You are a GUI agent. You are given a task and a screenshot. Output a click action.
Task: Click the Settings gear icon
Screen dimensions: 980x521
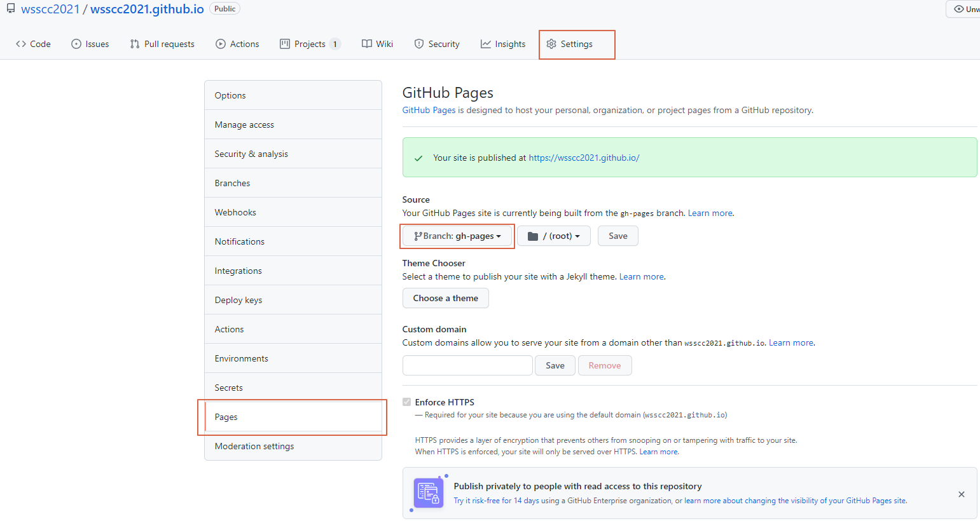coord(552,44)
